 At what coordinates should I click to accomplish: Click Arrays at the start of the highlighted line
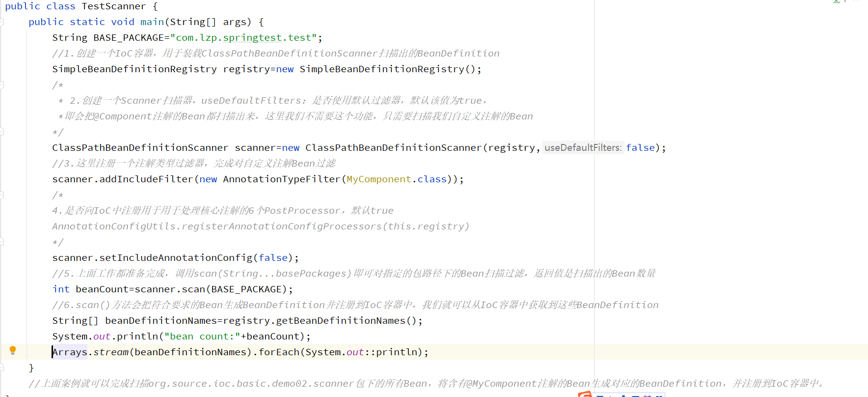(70, 352)
